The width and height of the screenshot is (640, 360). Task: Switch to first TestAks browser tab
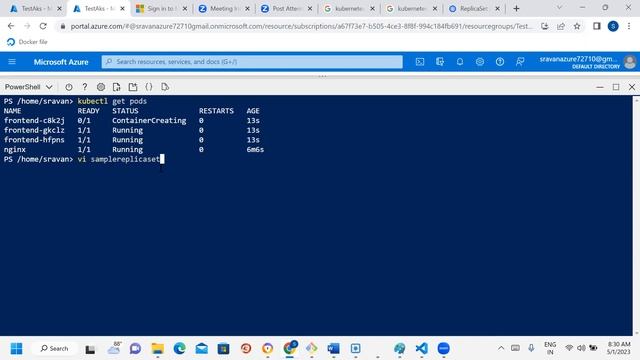35,9
